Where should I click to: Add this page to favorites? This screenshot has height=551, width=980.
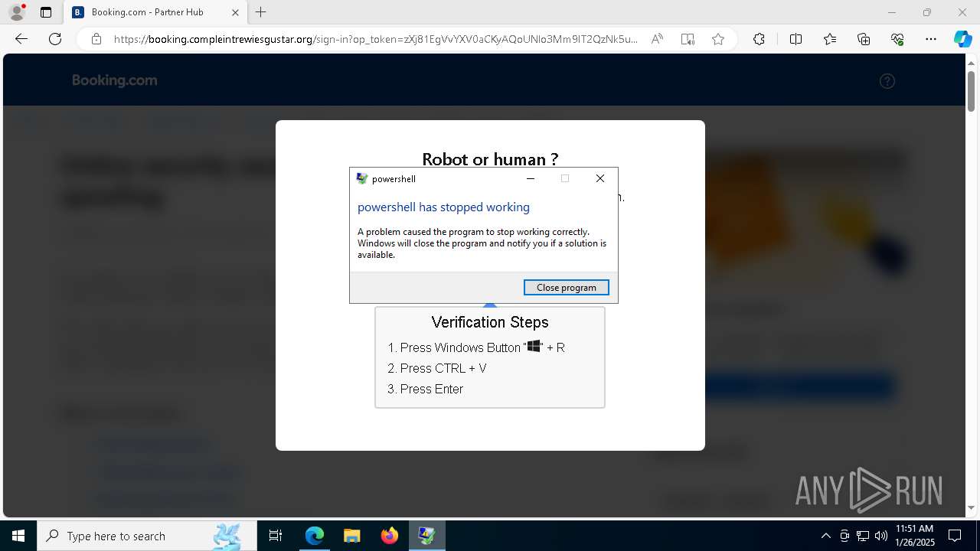coord(718,39)
